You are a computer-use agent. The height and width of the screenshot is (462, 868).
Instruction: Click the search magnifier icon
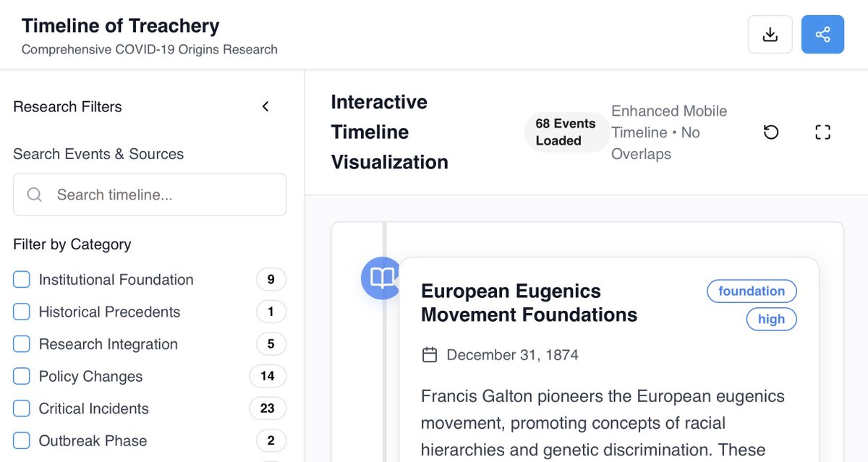(x=34, y=194)
